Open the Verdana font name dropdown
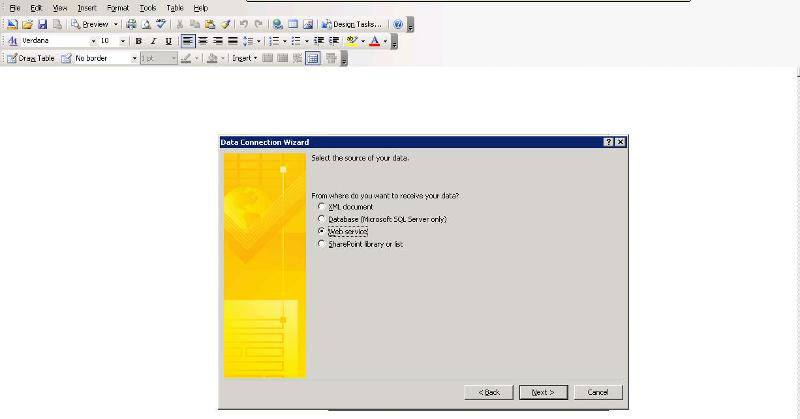The width and height of the screenshot is (800, 419). tap(93, 41)
